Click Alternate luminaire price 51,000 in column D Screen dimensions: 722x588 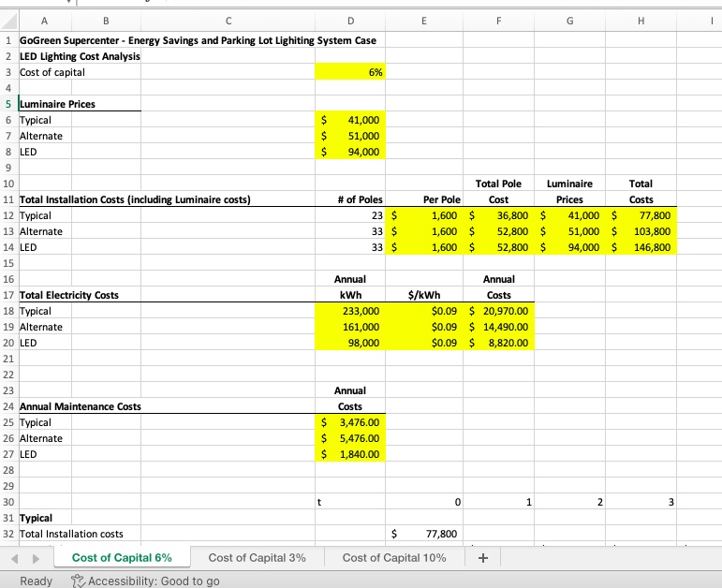pyautogui.click(x=350, y=136)
